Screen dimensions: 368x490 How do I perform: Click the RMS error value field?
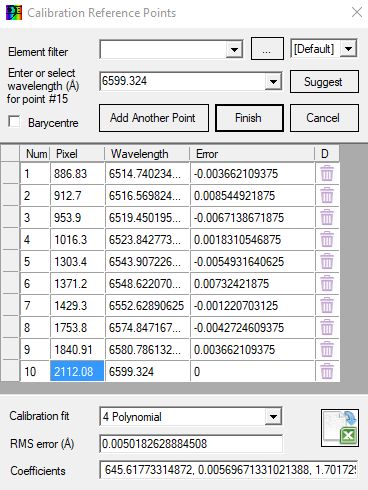(191, 444)
